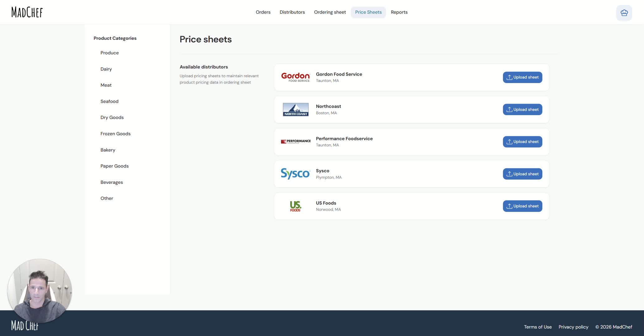Click the Sysco logo
This screenshot has width=644, height=336.
point(296,174)
